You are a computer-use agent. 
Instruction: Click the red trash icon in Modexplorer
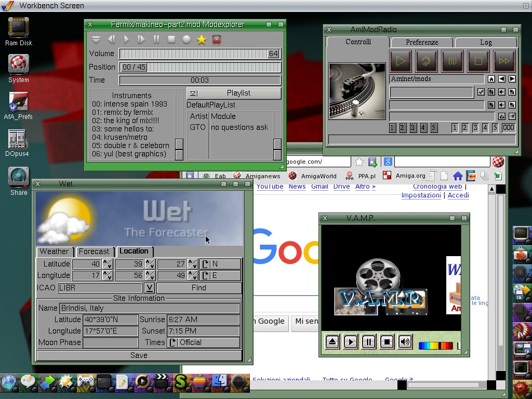pos(217,40)
